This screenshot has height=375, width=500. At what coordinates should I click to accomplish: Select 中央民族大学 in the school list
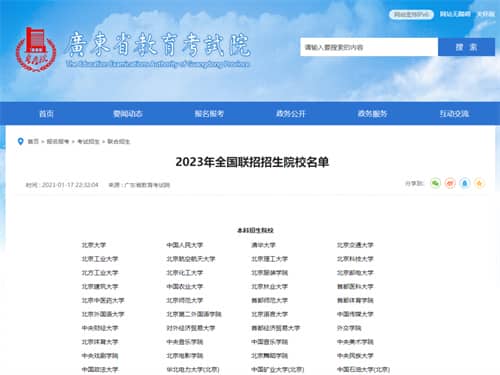(355, 356)
